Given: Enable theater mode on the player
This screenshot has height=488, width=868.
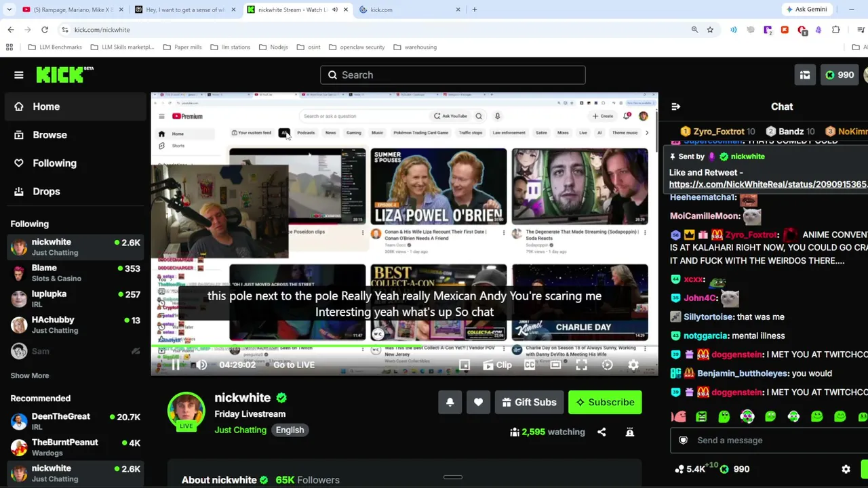Looking at the screenshot, I should click(555, 365).
